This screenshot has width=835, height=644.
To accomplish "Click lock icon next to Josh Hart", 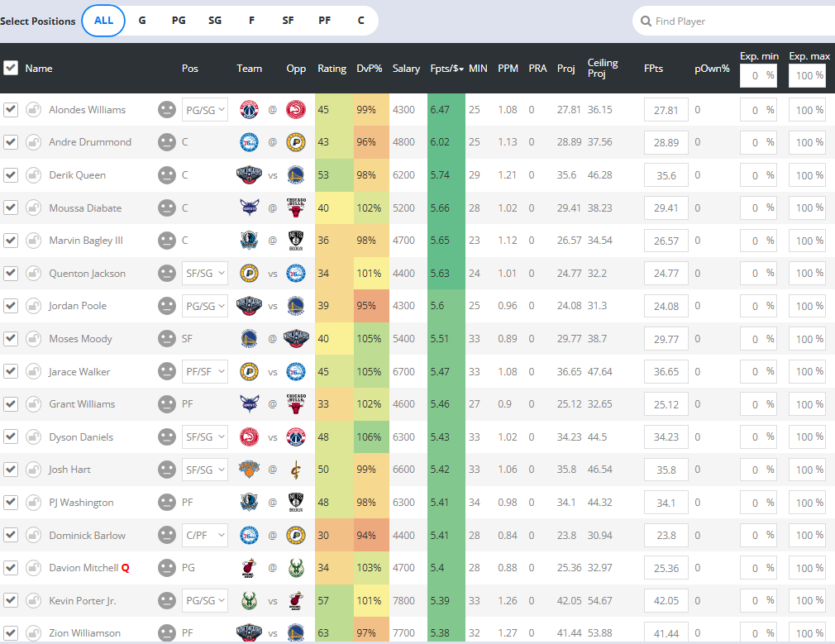I will tap(33, 470).
